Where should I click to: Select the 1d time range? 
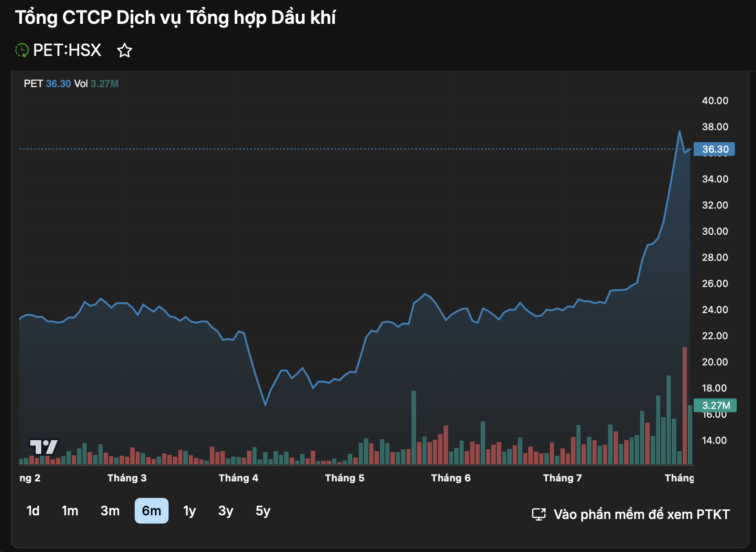(x=33, y=511)
